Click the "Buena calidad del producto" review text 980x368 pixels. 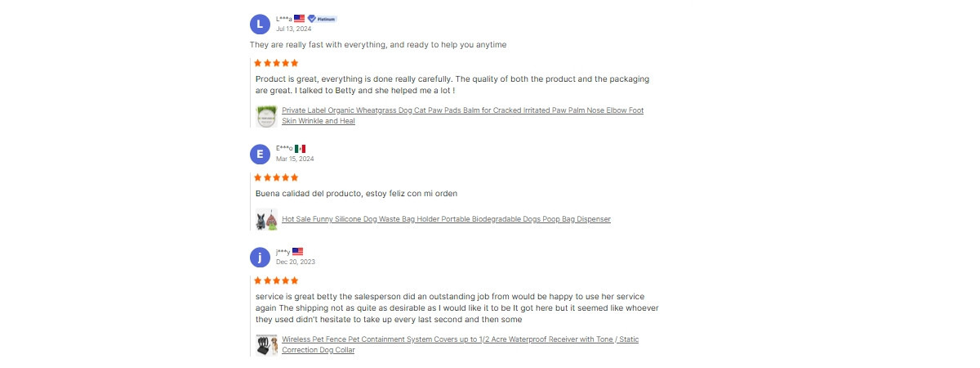coord(356,194)
